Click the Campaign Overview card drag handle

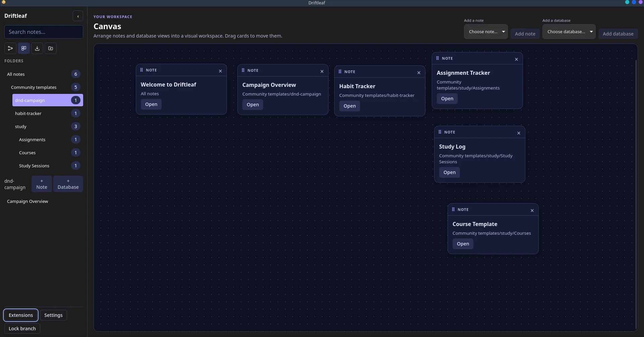pos(243,70)
